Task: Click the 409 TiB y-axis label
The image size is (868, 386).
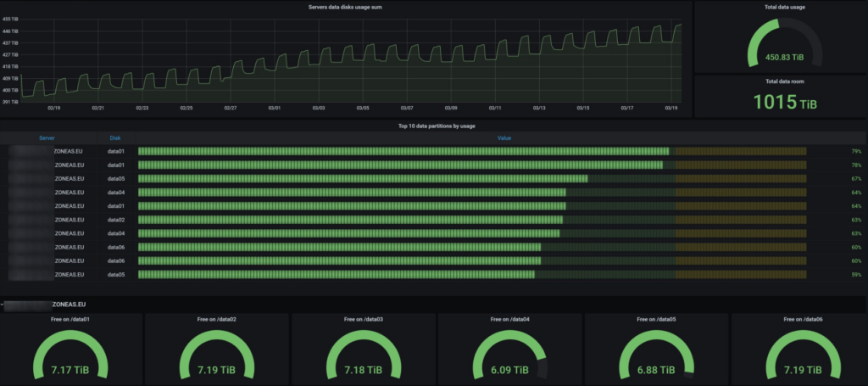Action: coord(10,78)
